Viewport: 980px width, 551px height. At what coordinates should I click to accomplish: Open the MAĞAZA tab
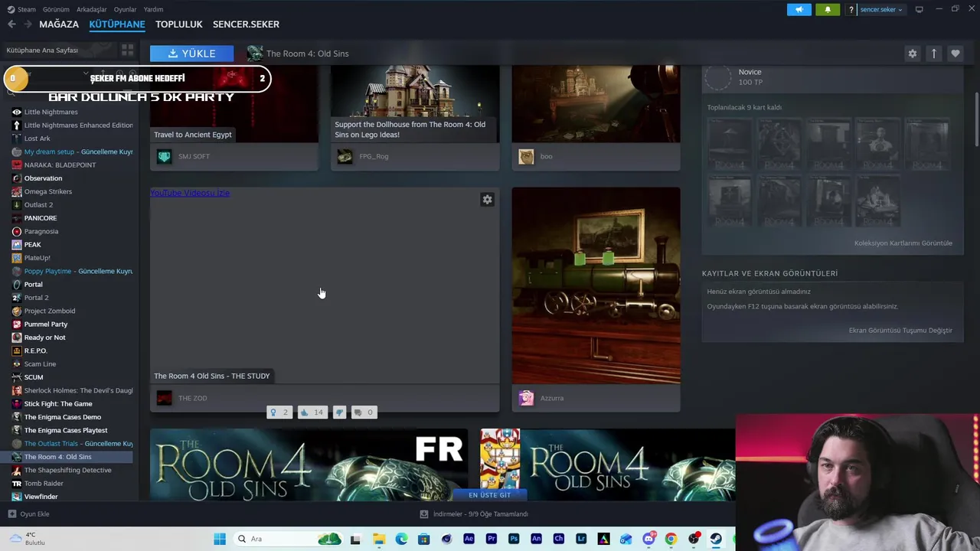(59, 24)
